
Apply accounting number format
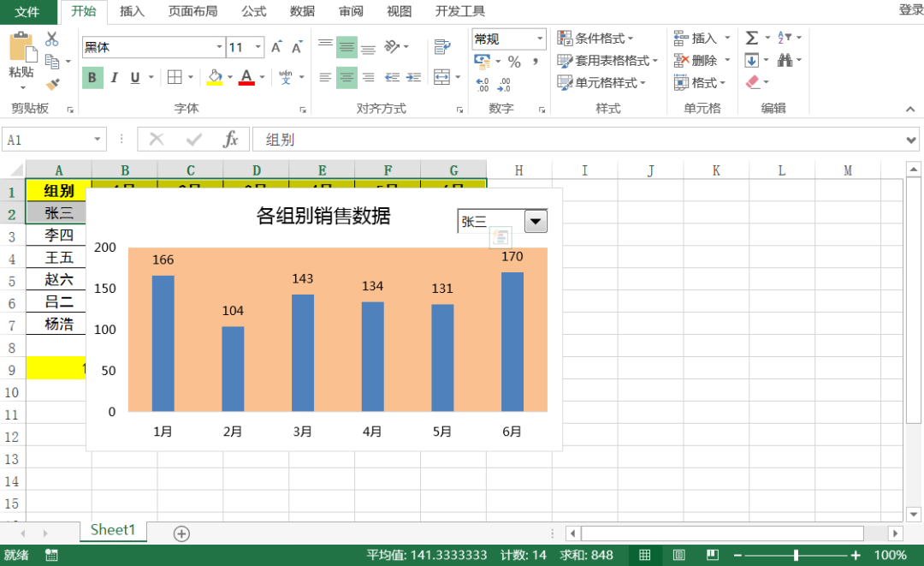pyautogui.click(x=482, y=61)
